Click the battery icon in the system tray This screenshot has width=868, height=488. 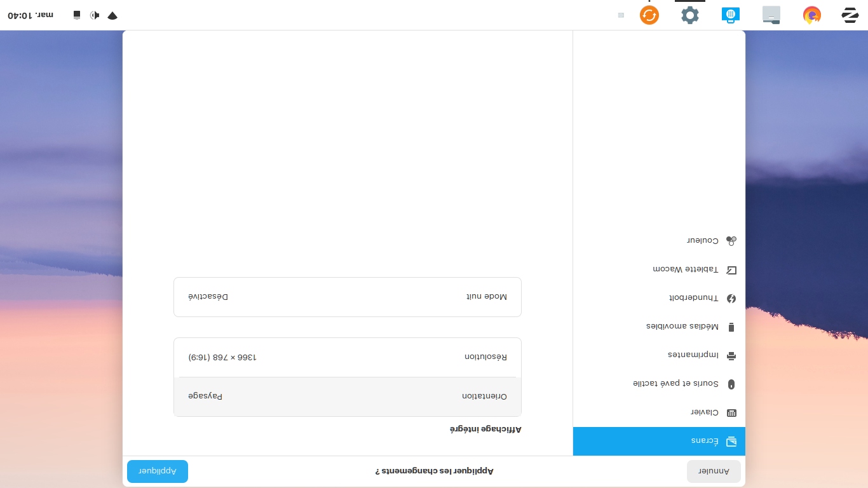point(77,15)
